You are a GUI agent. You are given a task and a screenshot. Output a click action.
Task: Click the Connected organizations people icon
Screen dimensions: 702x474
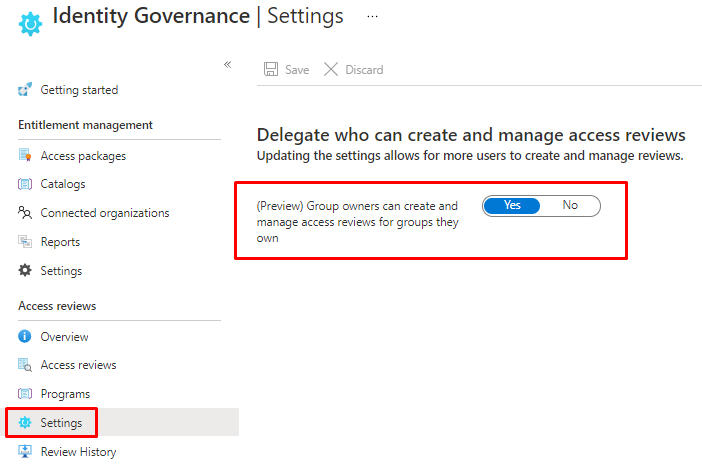[25, 213]
